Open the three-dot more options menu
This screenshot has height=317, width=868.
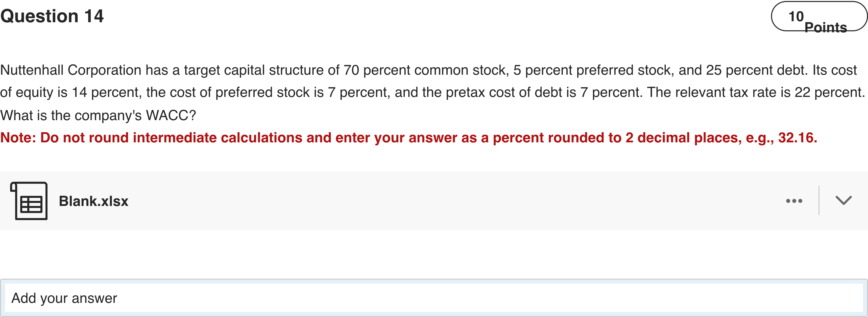point(794,201)
